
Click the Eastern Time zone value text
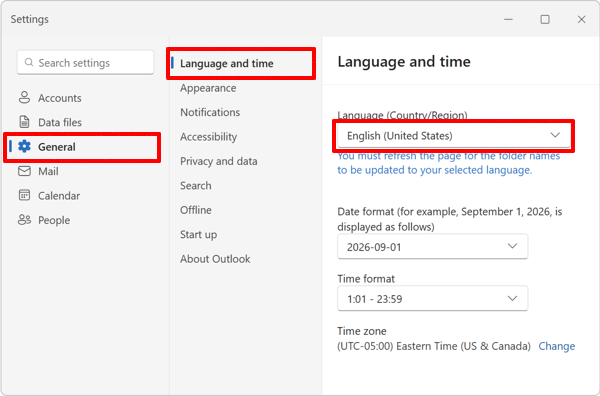pyautogui.click(x=434, y=346)
